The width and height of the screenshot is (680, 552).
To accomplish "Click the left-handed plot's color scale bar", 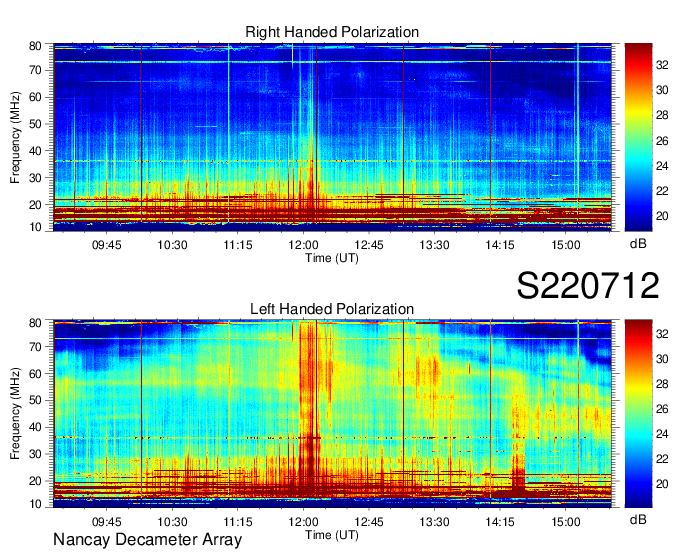I will point(638,414).
